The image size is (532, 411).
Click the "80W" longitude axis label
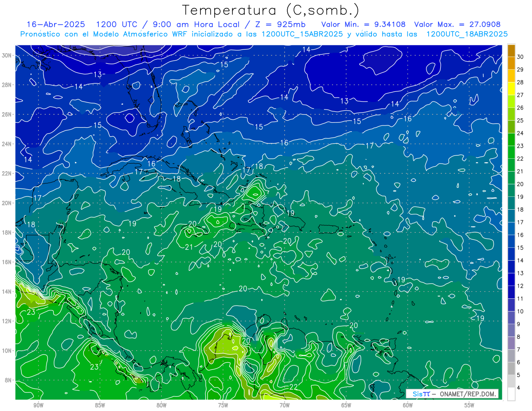coord(161,406)
